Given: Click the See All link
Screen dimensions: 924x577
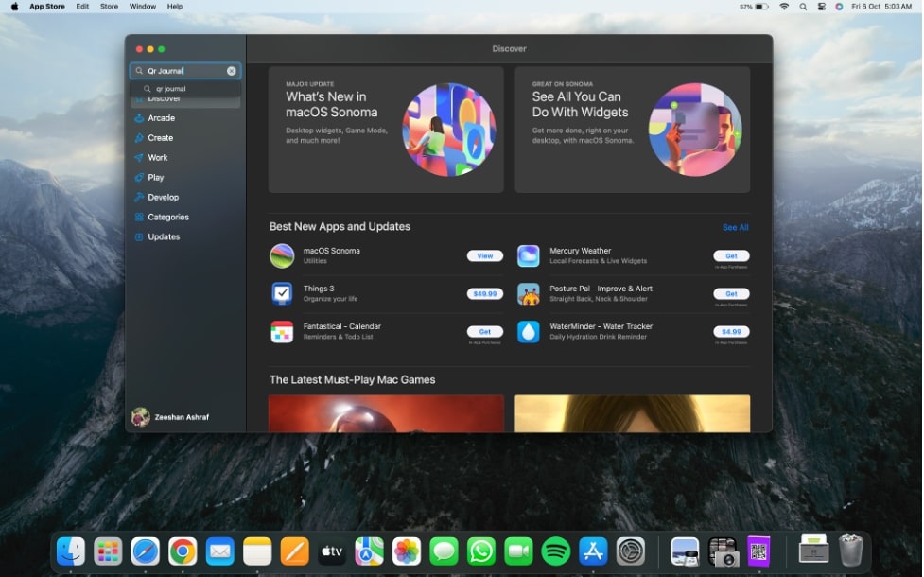Looking at the screenshot, I should (x=735, y=227).
